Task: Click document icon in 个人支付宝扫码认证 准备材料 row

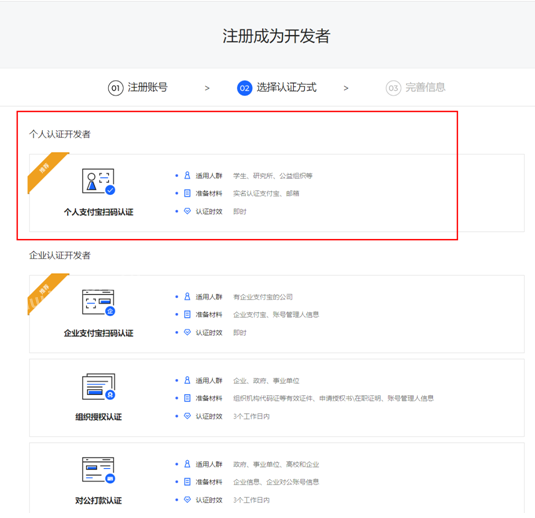Action: 187,193
